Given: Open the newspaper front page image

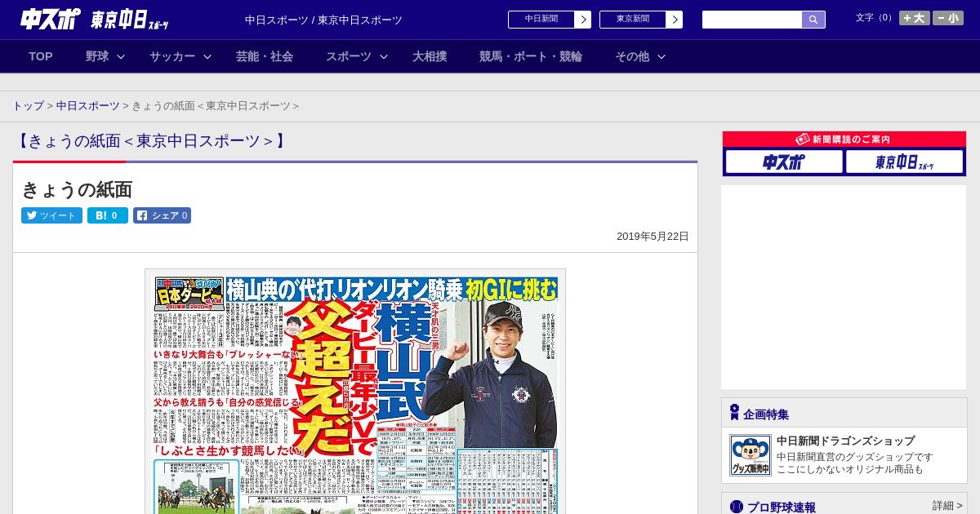Looking at the screenshot, I should pos(355,393).
